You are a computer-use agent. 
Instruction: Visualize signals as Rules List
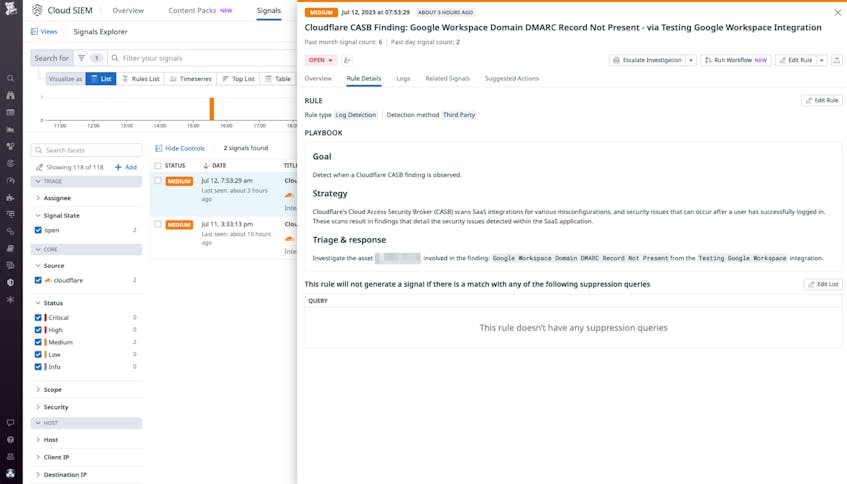[x=140, y=79]
